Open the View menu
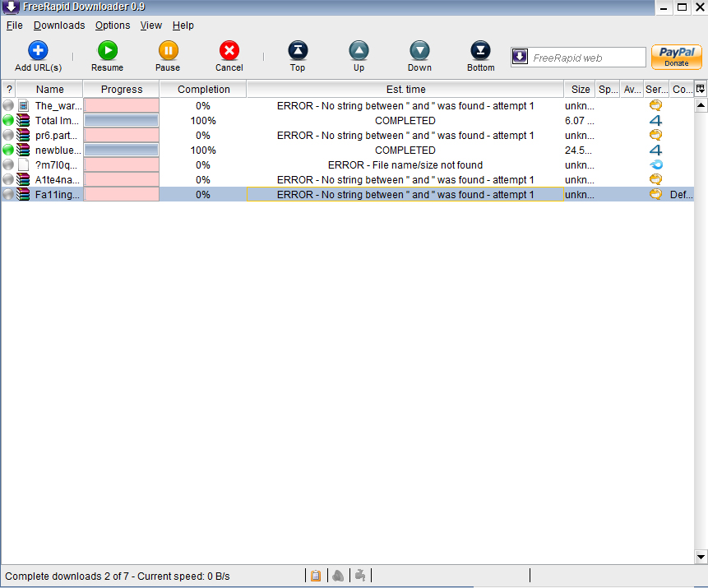This screenshot has width=708, height=588. point(151,25)
